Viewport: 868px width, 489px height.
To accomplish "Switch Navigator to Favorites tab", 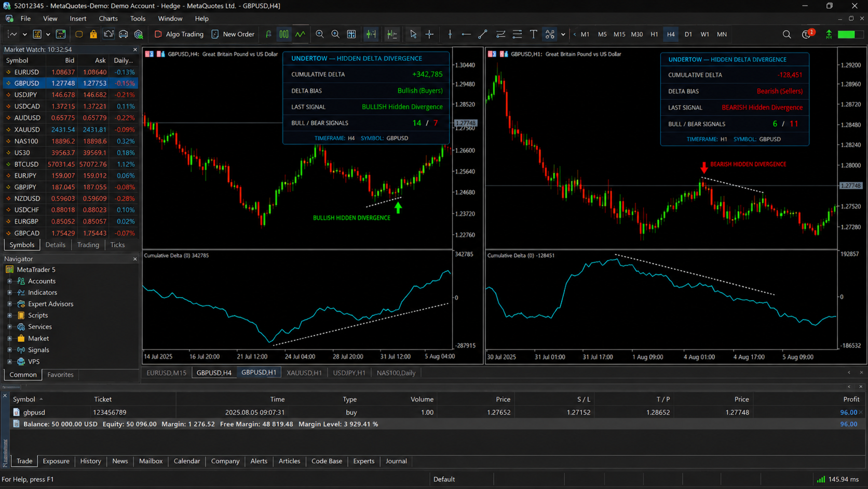I will tap(60, 375).
